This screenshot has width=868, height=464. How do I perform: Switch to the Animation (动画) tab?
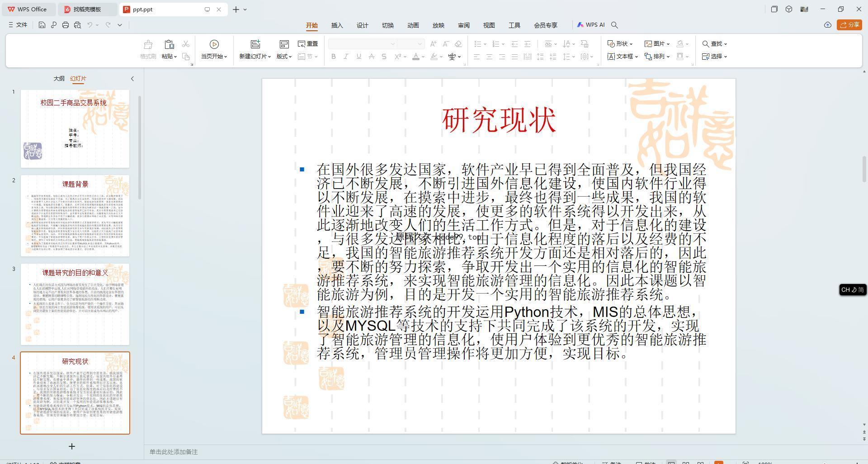(x=413, y=25)
